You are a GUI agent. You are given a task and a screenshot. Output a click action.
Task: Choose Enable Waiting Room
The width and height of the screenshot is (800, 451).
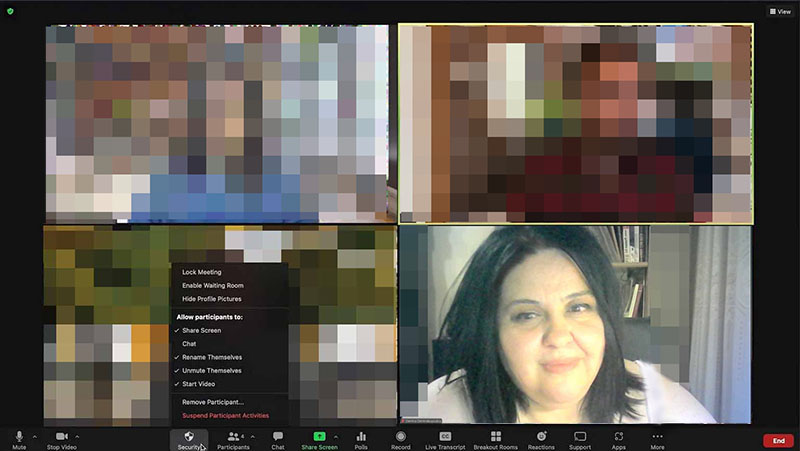pyautogui.click(x=212, y=285)
